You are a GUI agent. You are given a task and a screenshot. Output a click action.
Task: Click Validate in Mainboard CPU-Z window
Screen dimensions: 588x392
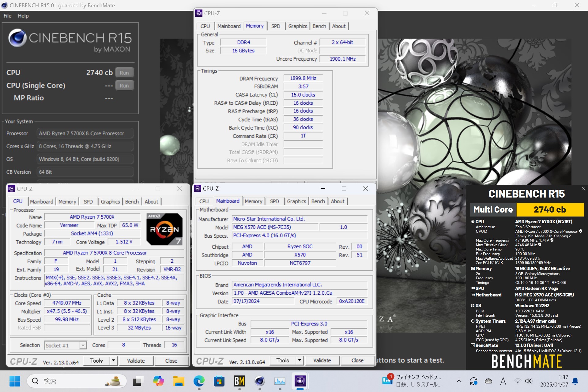322,360
